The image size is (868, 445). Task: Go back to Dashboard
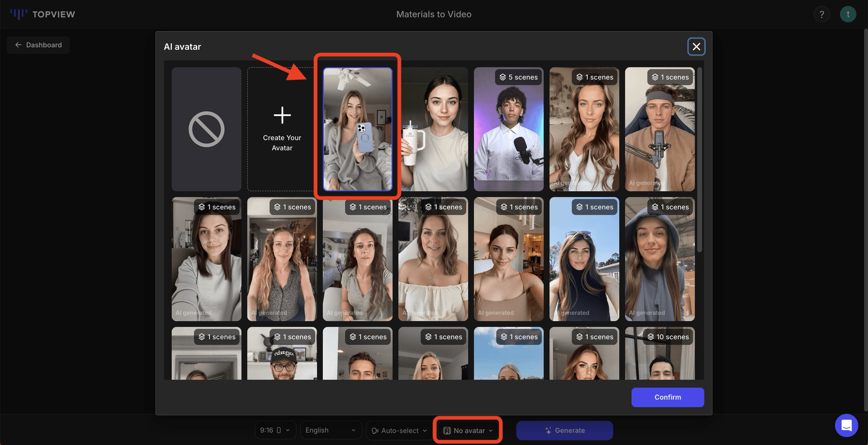tap(38, 45)
